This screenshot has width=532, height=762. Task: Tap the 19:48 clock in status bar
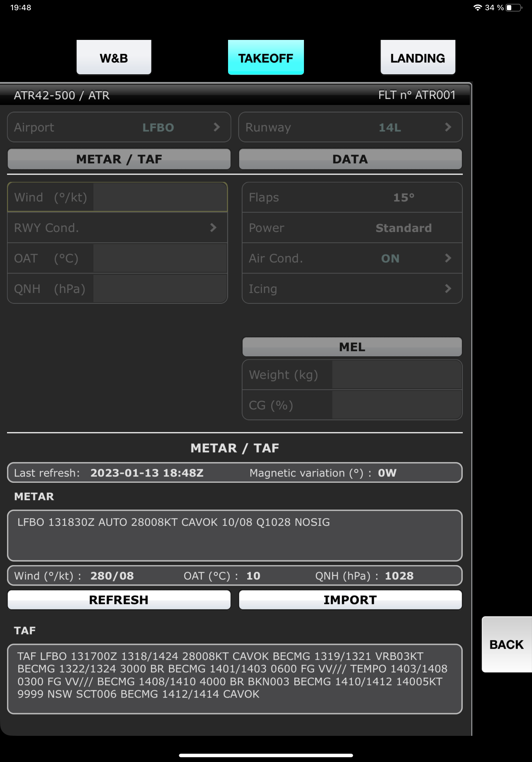[20, 8]
